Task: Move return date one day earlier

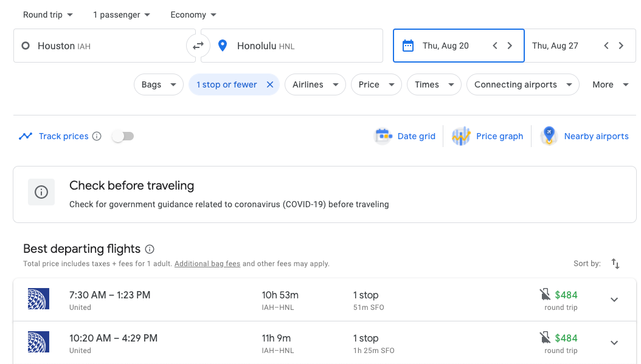Action: click(606, 46)
